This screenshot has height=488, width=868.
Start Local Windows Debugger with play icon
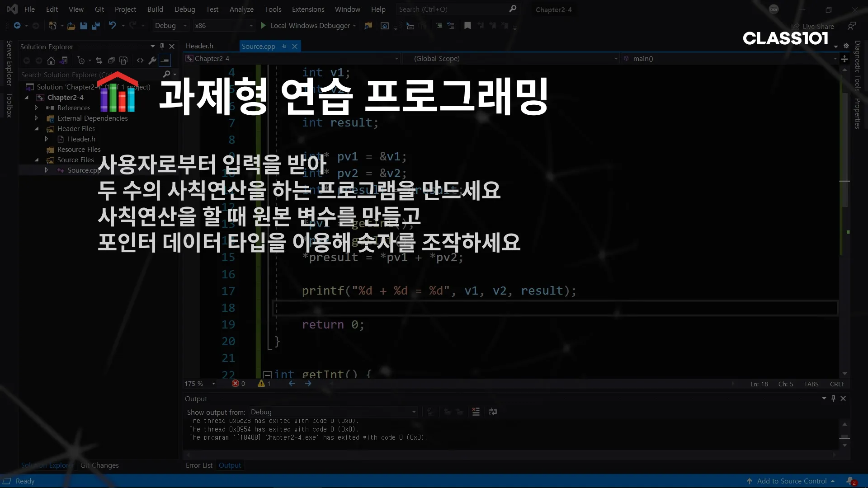coord(264,26)
